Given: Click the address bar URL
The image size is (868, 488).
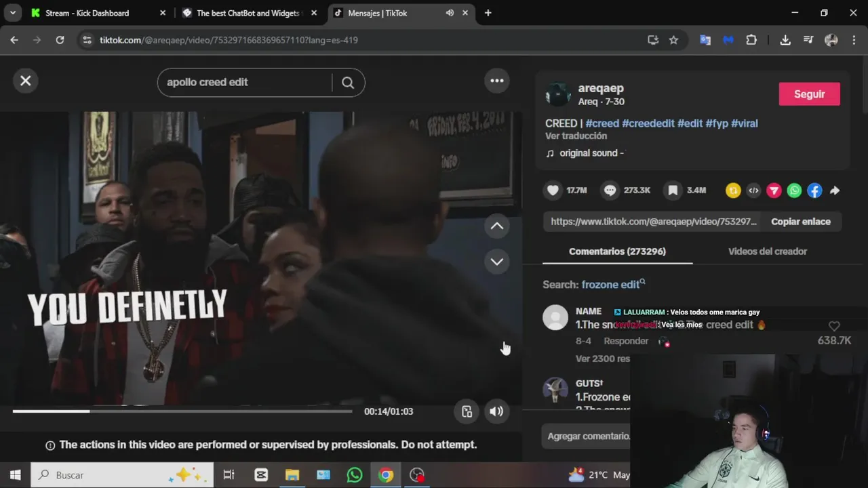Looking at the screenshot, I should click(x=229, y=40).
